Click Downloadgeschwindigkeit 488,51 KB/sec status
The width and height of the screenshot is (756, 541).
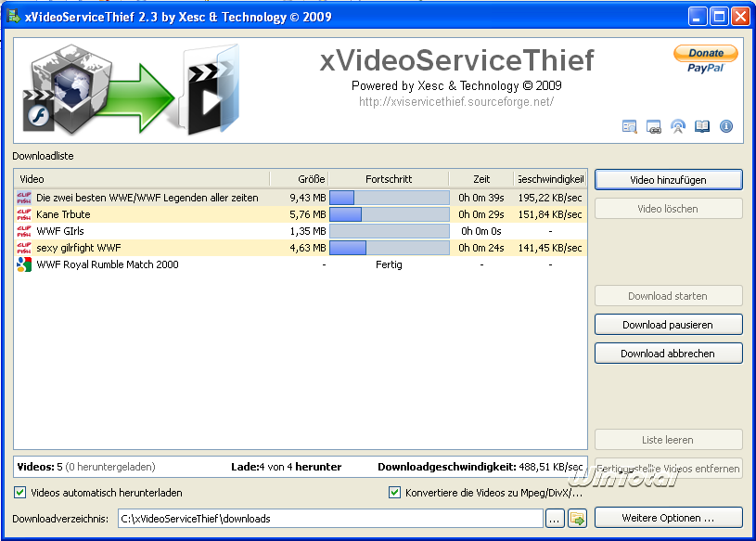tap(481, 467)
